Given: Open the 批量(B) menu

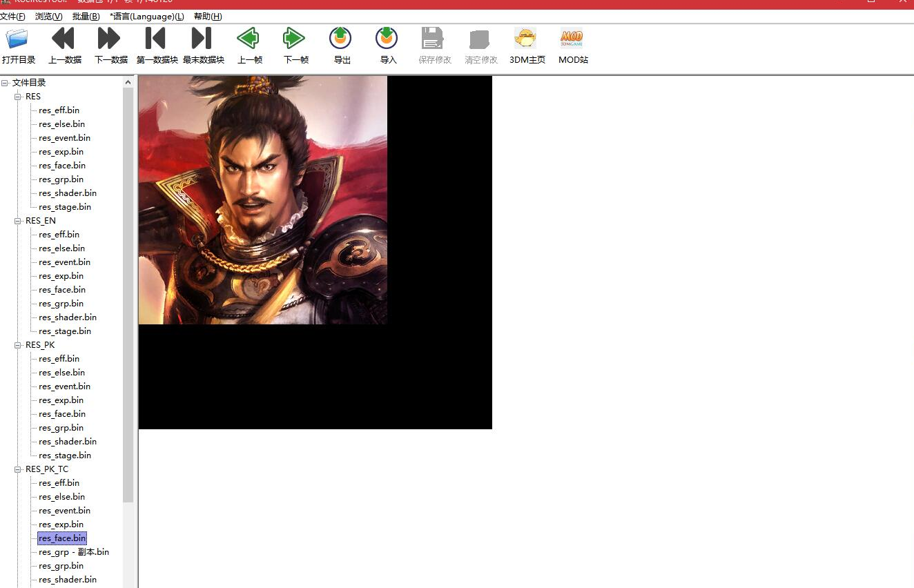Looking at the screenshot, I should point(86,17).
